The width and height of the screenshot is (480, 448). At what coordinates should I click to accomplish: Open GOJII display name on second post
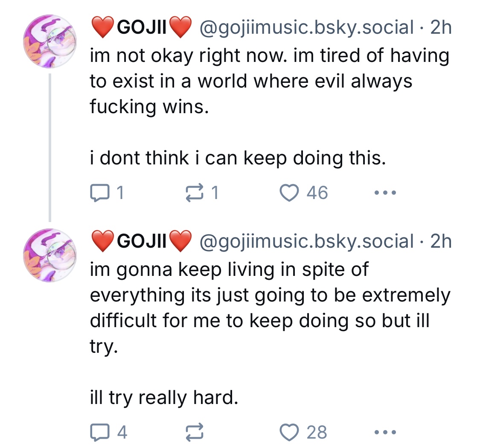click(x=140, y=241)
